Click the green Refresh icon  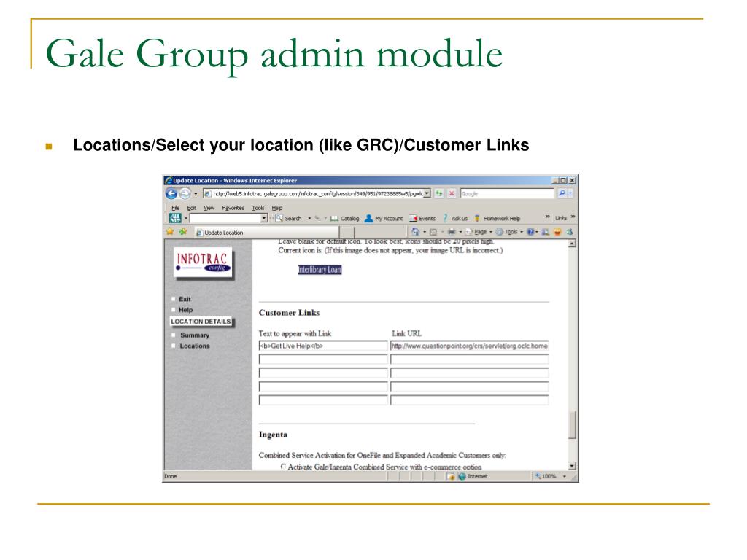click(438, 193)
